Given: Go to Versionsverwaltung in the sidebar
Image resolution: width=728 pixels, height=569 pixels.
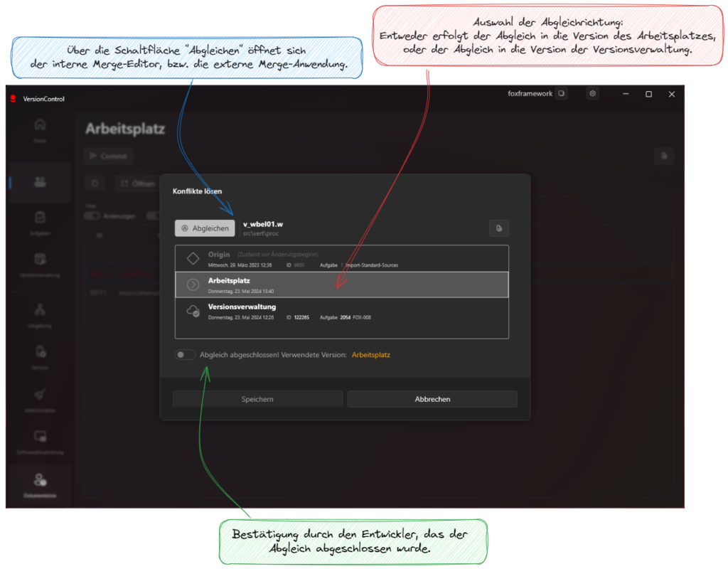Looking at the screenshot, I should coord(40,264).
